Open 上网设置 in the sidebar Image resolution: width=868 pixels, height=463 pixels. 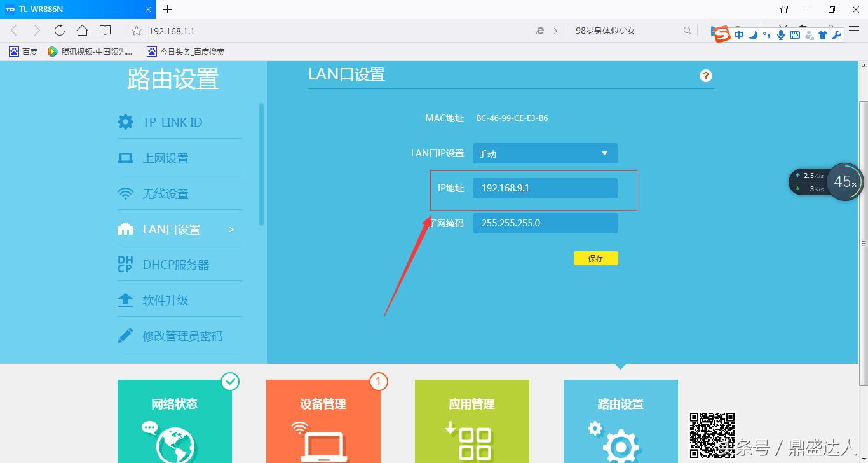(x=165, y=158)
